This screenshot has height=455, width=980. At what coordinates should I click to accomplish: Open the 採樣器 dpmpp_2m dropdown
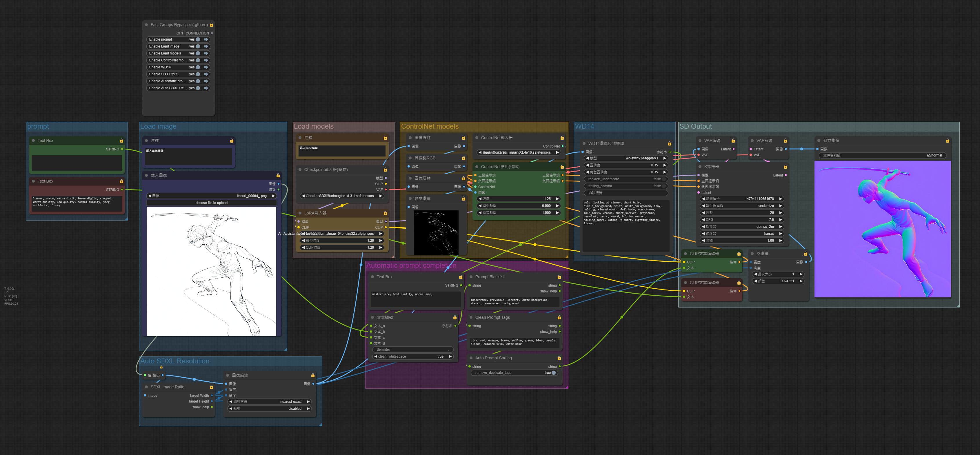(x=742, y=227)
